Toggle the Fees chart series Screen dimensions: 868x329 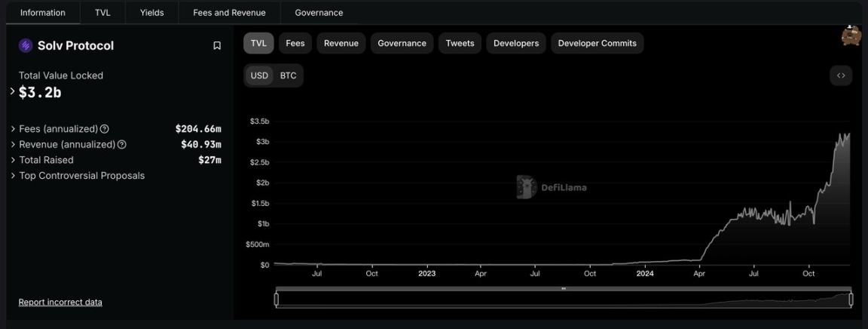(x=295, y=43)
